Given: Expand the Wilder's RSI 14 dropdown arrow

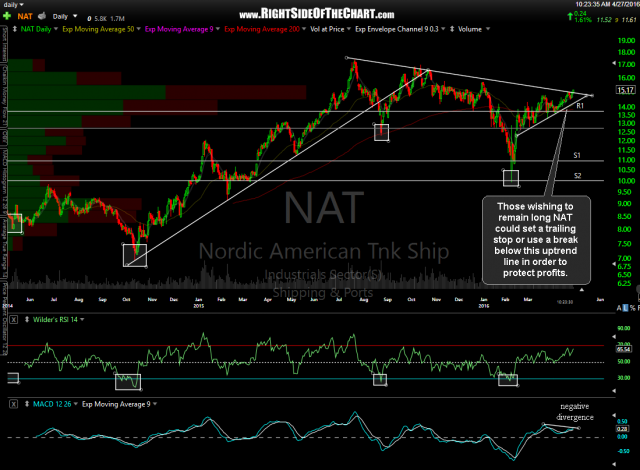Looking at the screenshot, I should pos(82,319).
